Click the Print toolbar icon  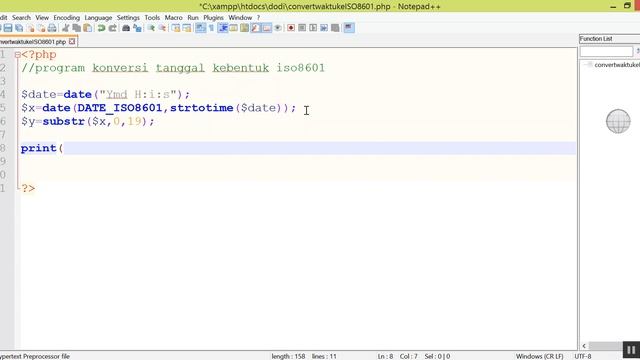point(52,28)
